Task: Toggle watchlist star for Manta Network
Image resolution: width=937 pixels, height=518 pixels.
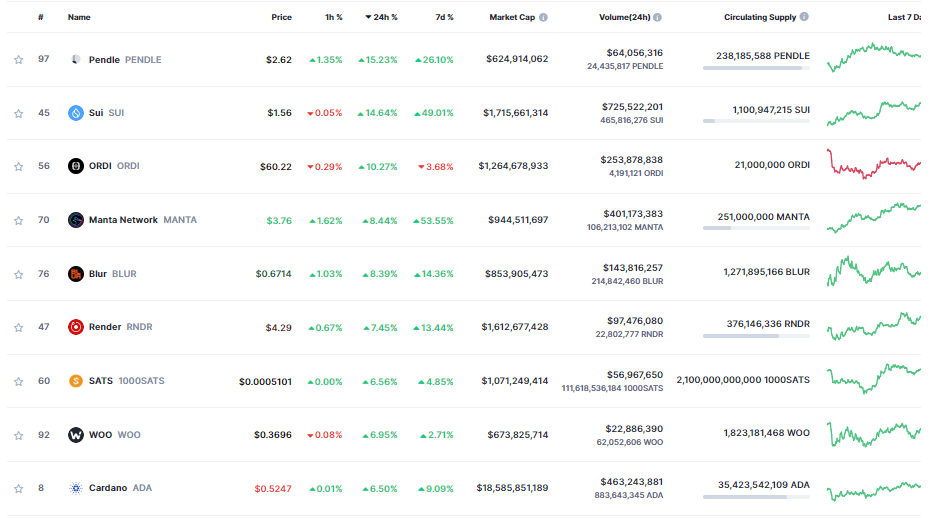Action: [x=19, y=220]
